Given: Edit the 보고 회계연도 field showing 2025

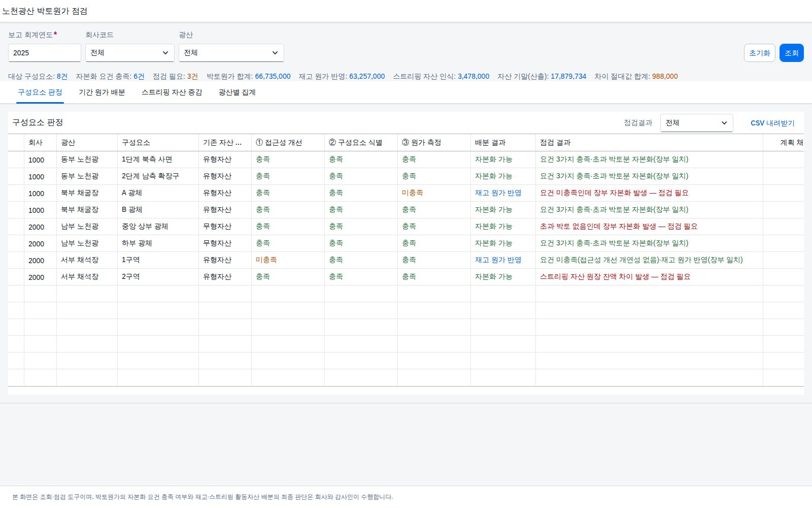Looking at the screenshot, I should [x=45, y=53].
